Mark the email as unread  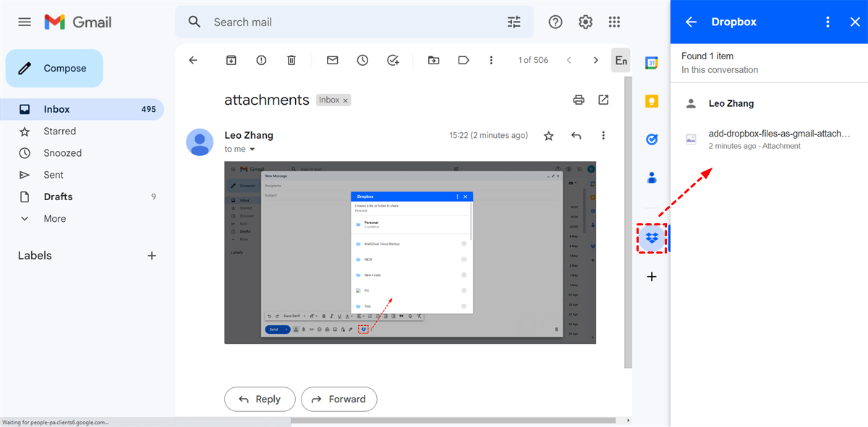click(332, 60)
